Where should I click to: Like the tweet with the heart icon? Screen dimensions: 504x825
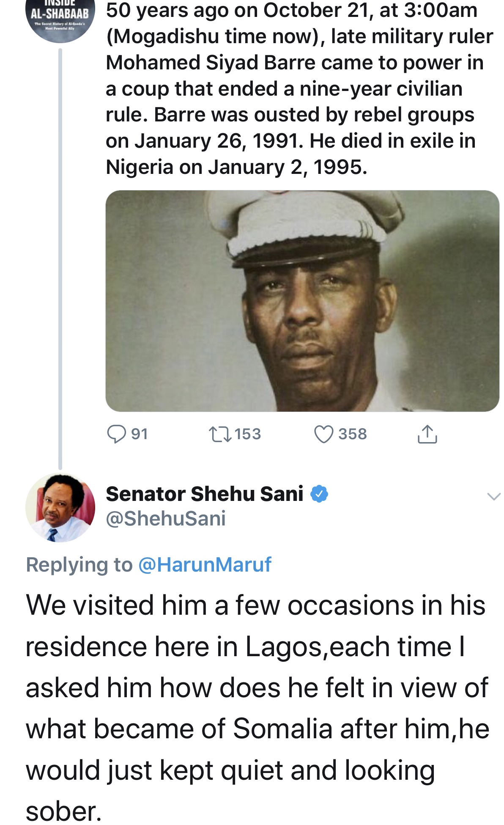pyautogui.click(x=324, y=434)
